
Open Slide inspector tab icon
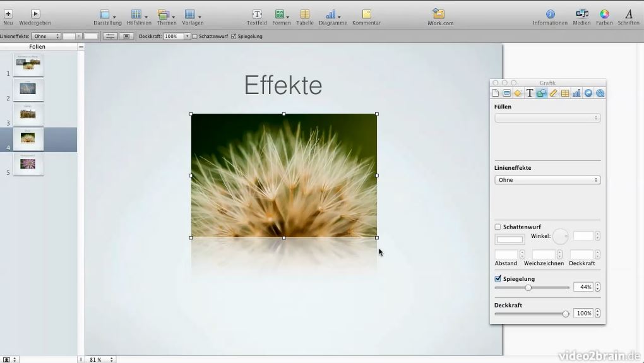tap(507, 93)
